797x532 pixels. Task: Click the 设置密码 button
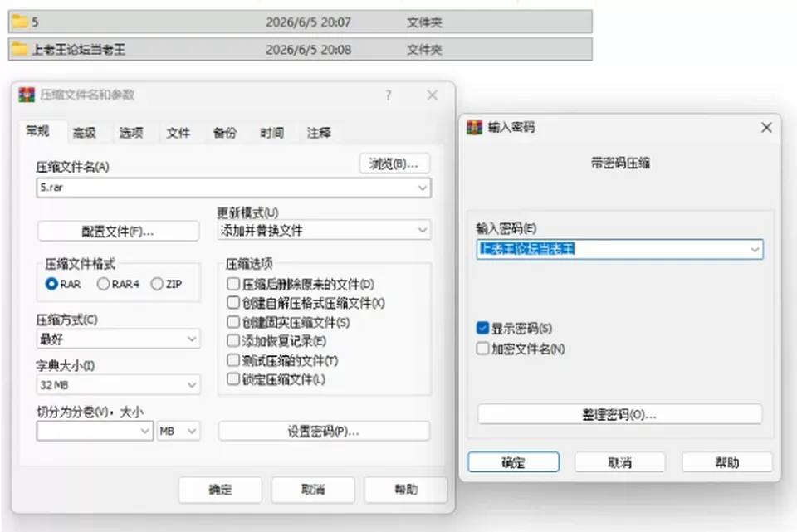tap(324, 432)
